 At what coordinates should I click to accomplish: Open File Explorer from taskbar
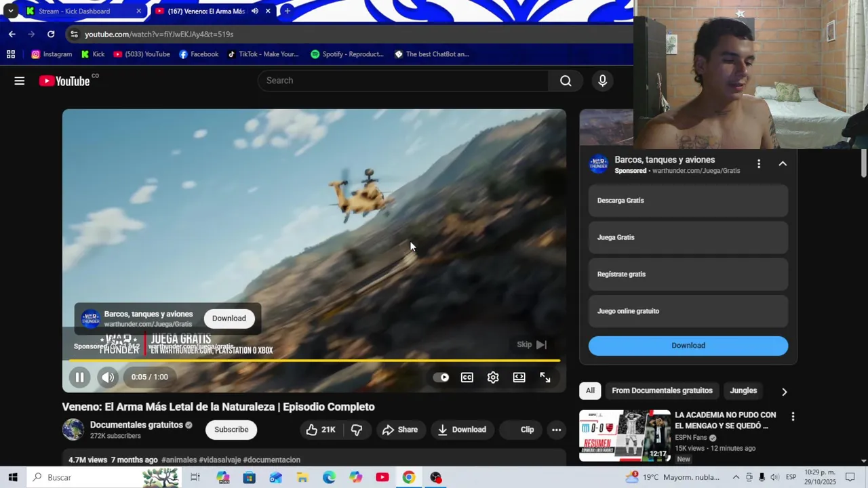(x=302, y=477)
